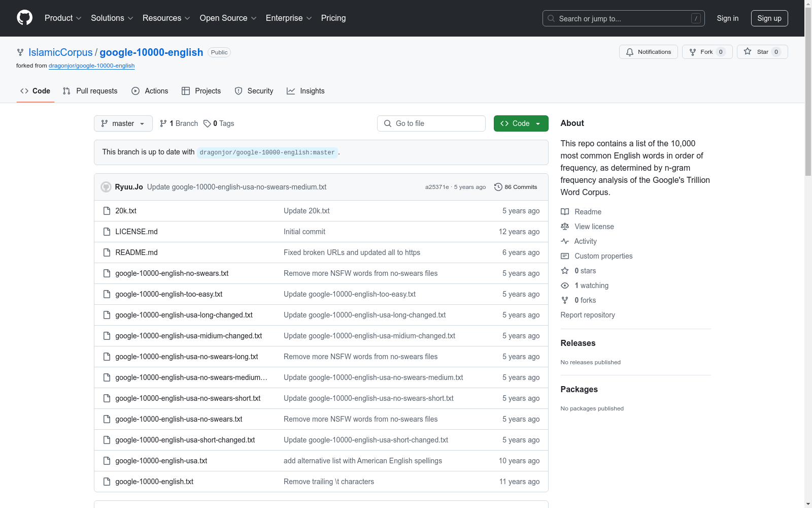Screen dimensions: 812x508
Task: Click the magnifier in Go to file
Action: [388, 123]
